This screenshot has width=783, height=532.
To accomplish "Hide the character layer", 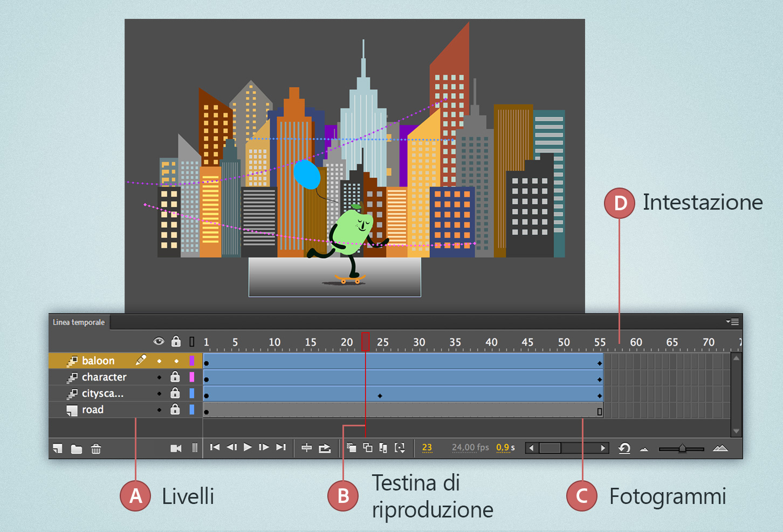I will pyautogui.click(x=159, y=377).
